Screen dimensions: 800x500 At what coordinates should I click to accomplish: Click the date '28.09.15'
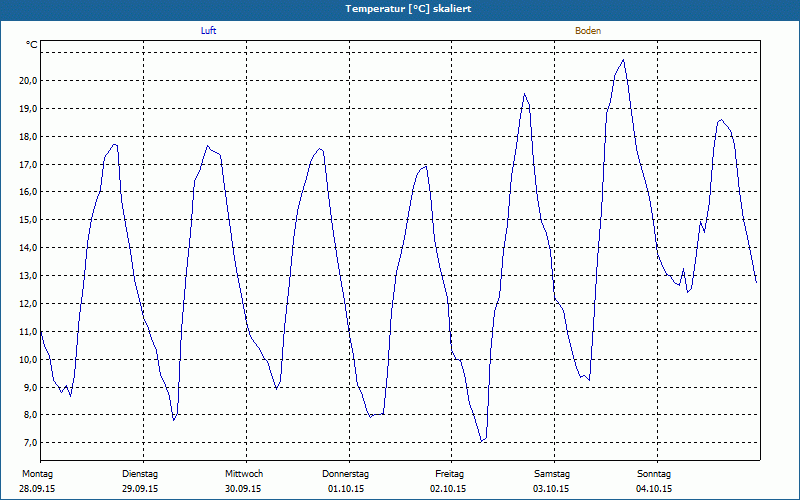coord(37,489)
